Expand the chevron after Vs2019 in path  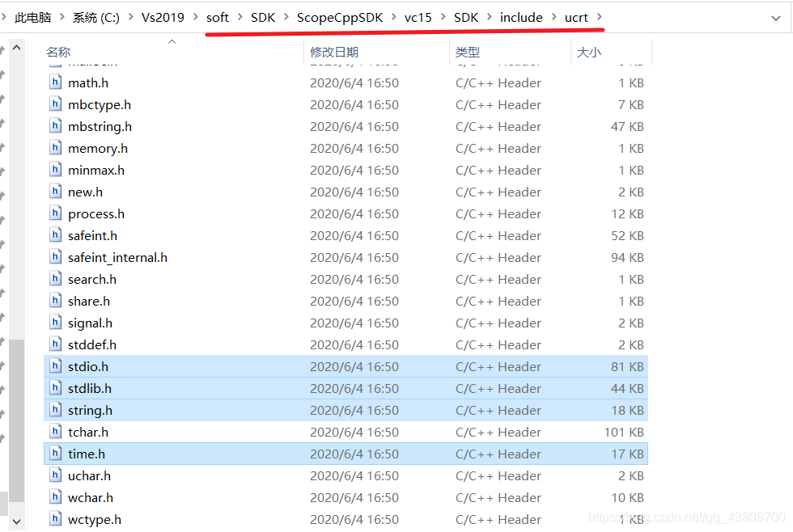[195, 17]
